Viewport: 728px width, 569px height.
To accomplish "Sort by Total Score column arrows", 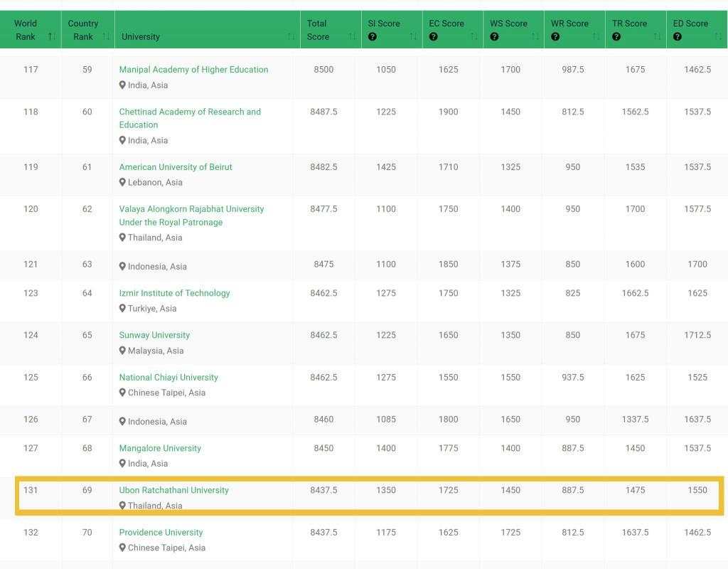I will pyautogui.click(x=353, y=37).
